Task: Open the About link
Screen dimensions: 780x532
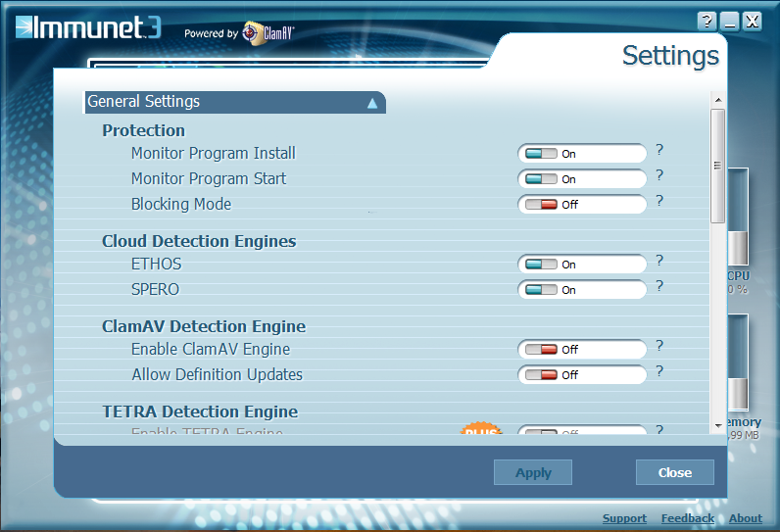Action: click(x=745, y=518)
